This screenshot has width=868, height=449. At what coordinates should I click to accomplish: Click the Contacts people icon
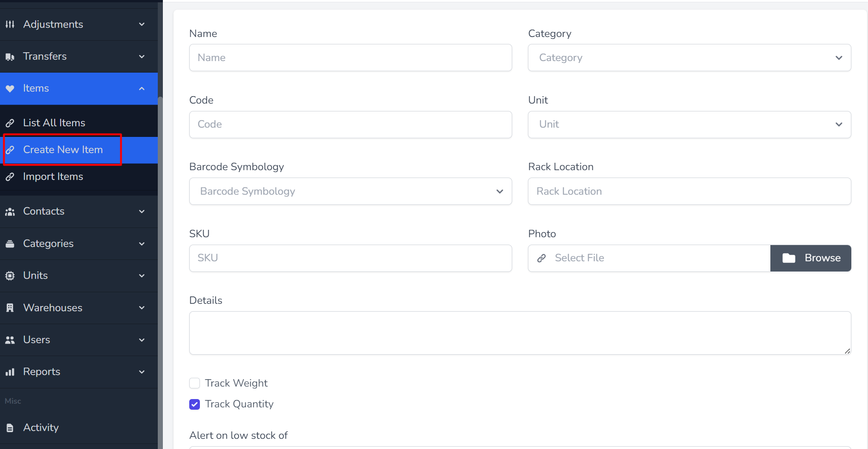point(10,212)
